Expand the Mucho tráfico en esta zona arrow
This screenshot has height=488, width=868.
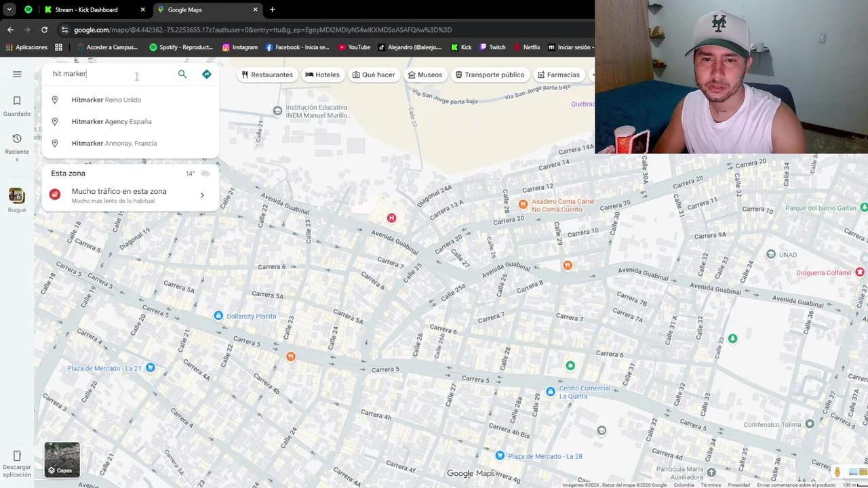pos(202,195)
